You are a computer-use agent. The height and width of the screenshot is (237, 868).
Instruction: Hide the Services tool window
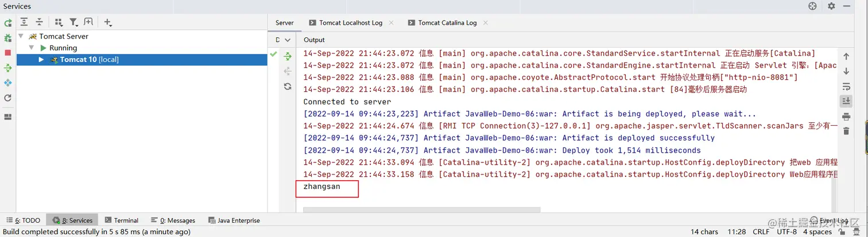pyautogui.click(x=847, y=6)
